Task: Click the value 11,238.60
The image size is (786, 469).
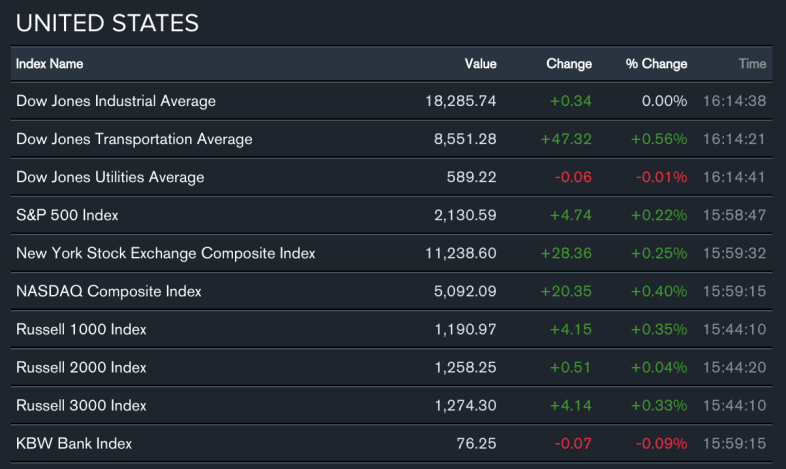Action: [461, 254]
